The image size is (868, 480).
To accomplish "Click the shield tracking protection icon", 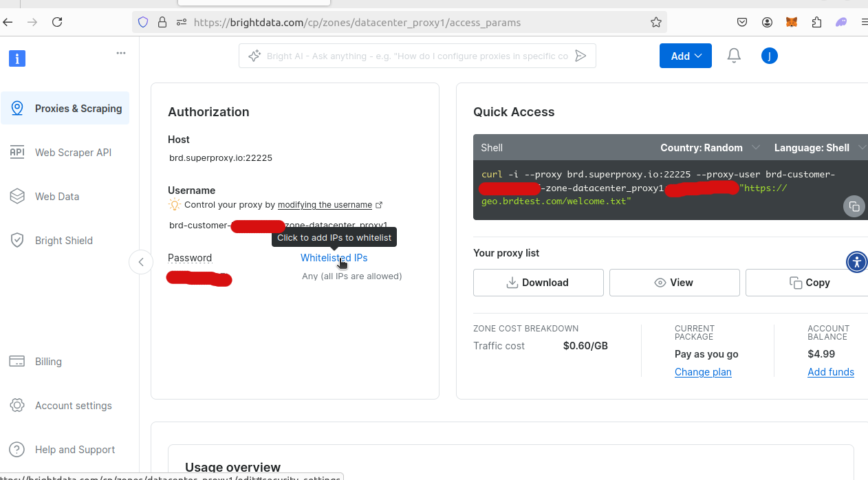I will [x=143, y=22].
